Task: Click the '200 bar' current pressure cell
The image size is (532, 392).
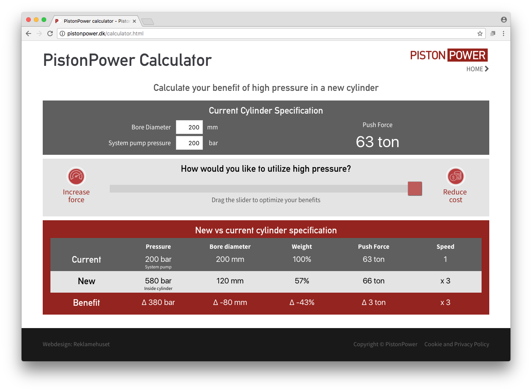Action: pyautogui.click(x=158, y=259)
